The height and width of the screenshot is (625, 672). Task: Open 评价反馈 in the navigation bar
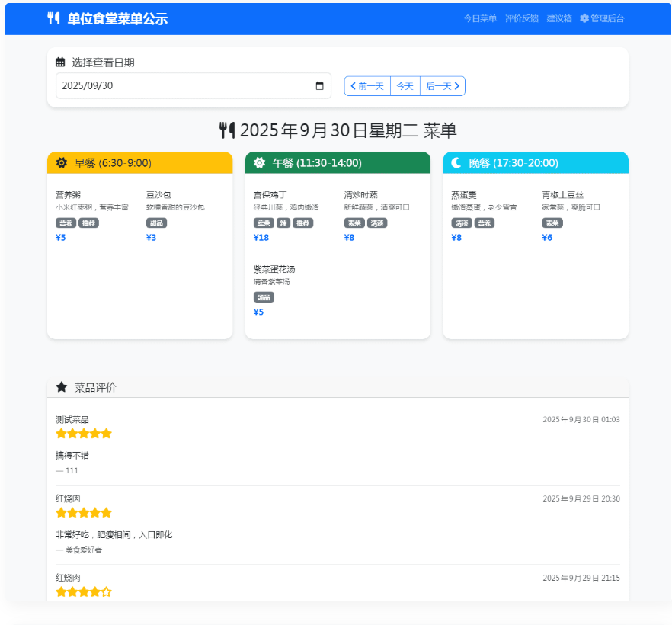click(522, 18)
